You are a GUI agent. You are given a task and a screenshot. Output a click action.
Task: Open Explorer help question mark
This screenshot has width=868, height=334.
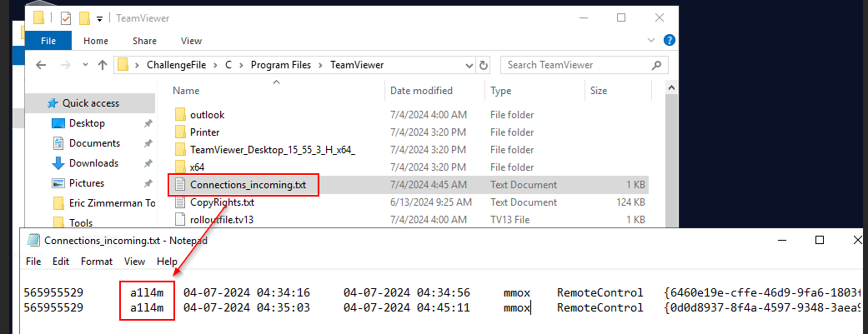click(x=670, y=40)
